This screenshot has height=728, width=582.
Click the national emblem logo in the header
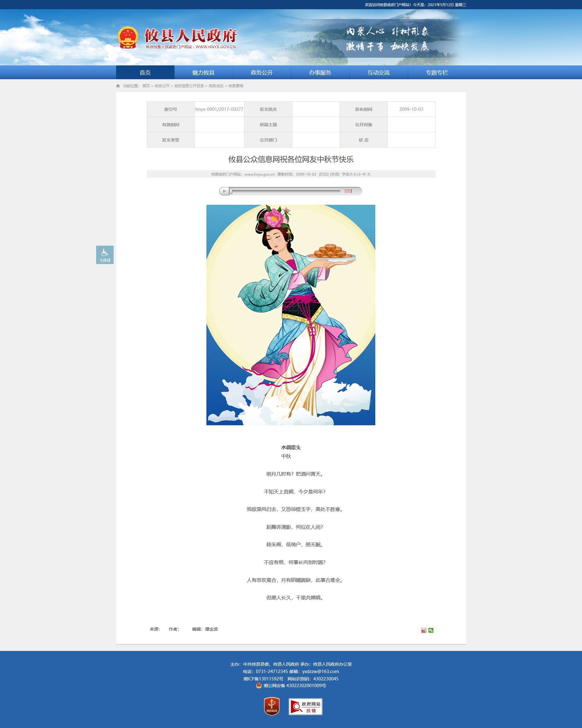[128, 37]
